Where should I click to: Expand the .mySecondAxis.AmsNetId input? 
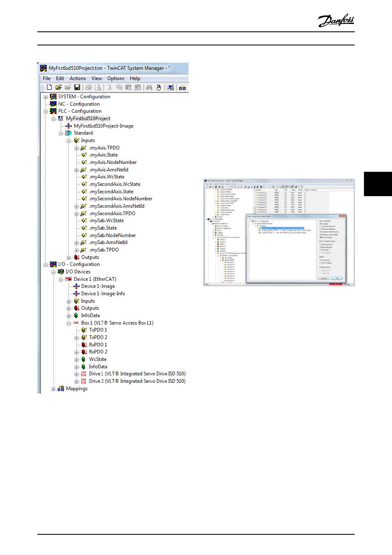[x=76, y=206]
